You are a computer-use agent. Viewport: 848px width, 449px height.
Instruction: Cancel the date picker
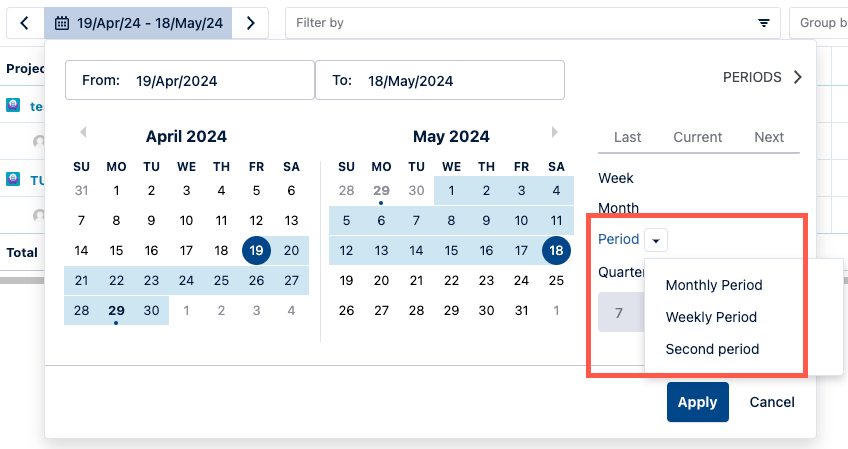(771, 402)
